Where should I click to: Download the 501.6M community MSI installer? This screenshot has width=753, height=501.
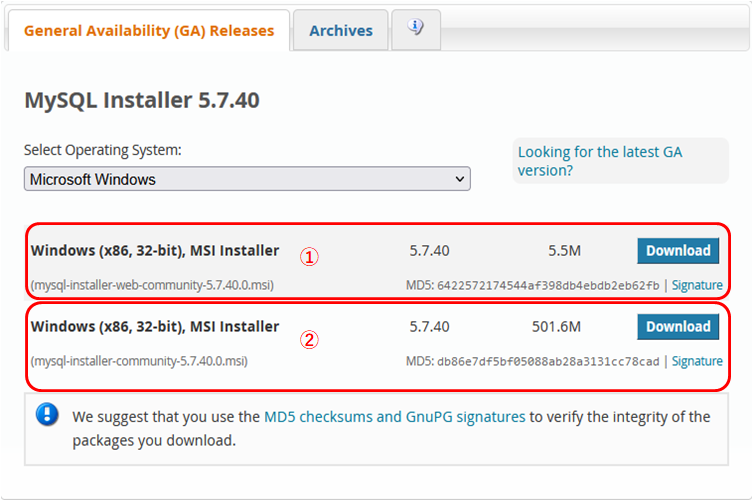[678, 327]
